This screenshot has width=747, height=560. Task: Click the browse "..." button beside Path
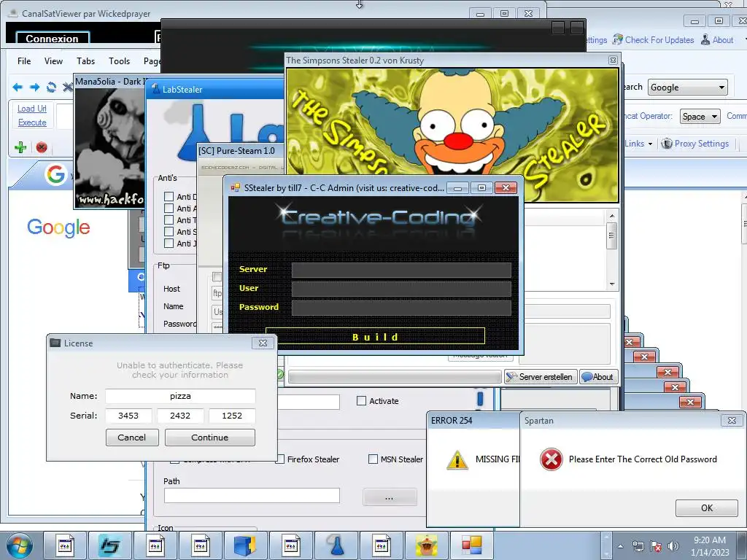(390, 497)
